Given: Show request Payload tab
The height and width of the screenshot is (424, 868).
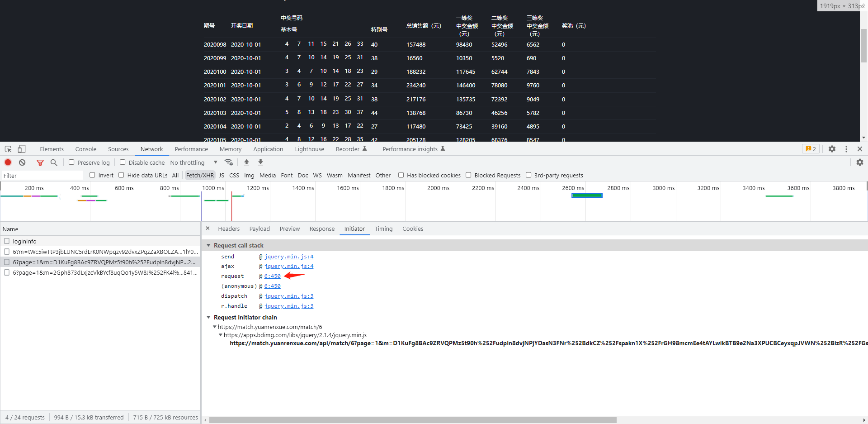Looking at the screenshot, I should (259, 229).
